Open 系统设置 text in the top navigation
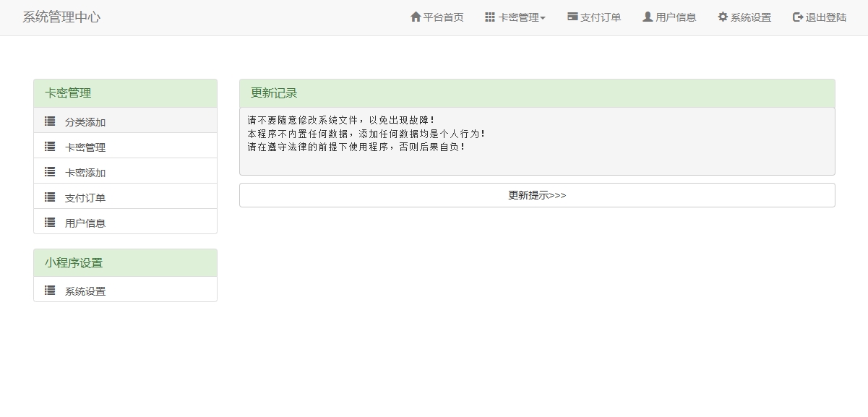868x417 pixels. (x=751, y=17)
